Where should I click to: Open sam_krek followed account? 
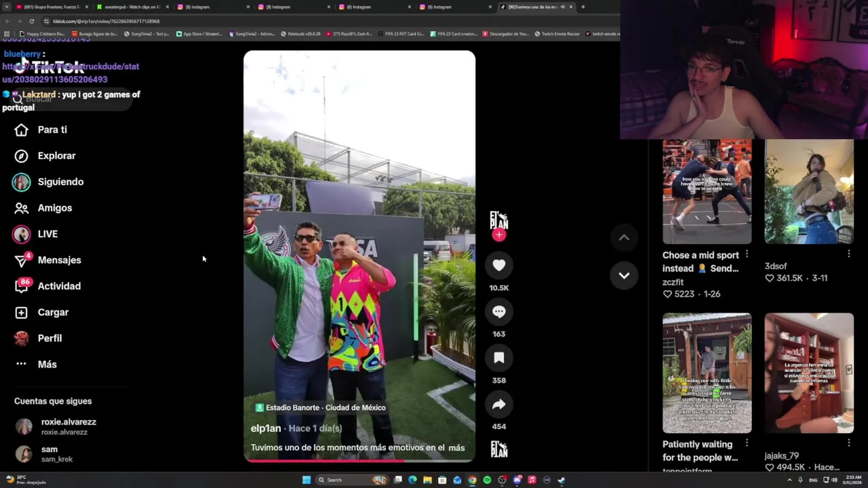(45, 454)
